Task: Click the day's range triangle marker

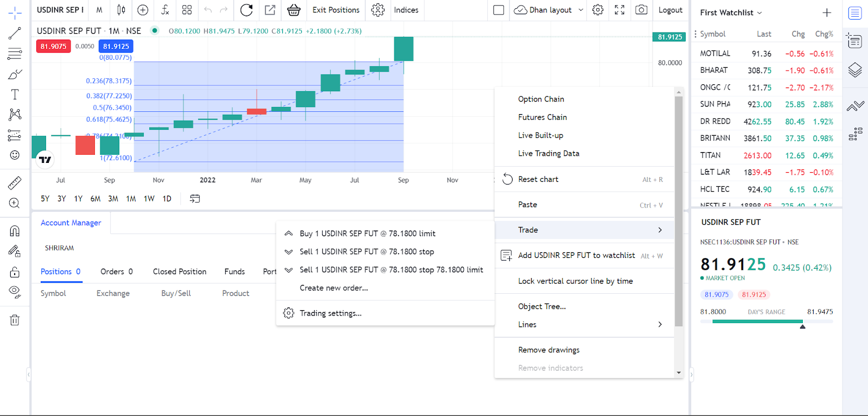Action: 802,326
